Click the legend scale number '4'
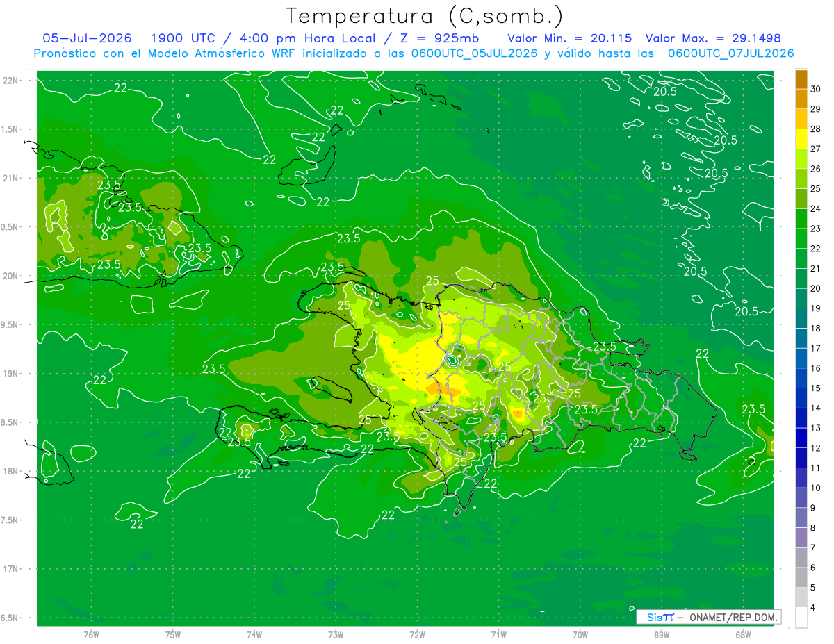Viewport: 834px width, 644px height. click(x=814, y=608)
